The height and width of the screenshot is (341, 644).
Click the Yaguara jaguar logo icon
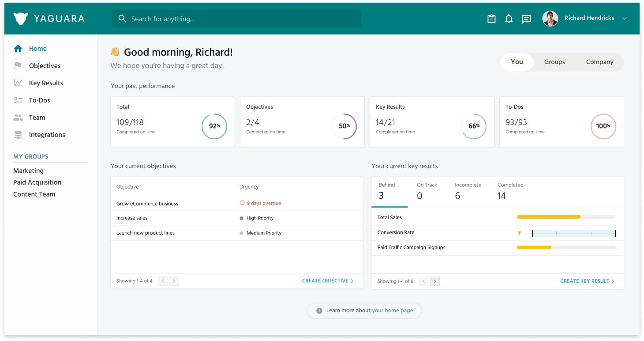point(21,19)
